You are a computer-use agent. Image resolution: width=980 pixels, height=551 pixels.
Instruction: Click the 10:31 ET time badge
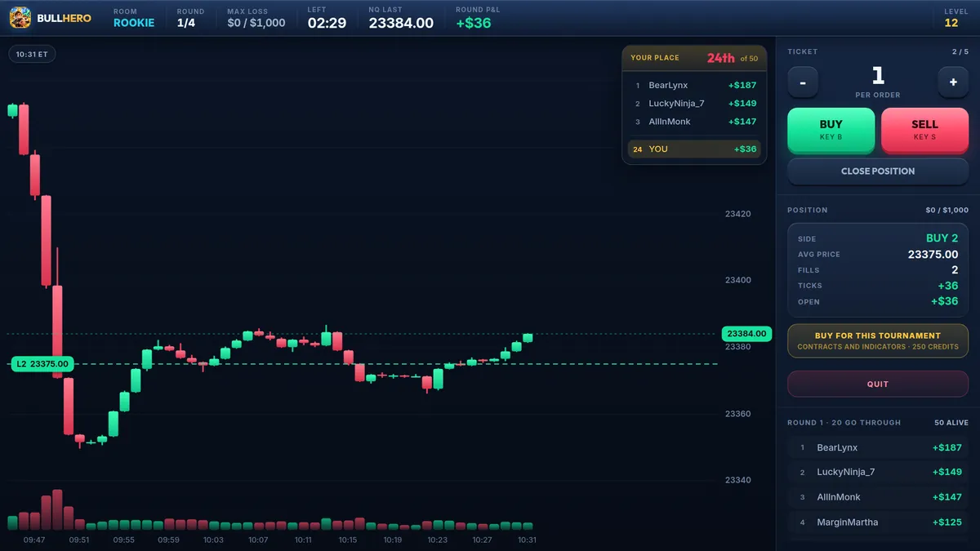[33, 54]
